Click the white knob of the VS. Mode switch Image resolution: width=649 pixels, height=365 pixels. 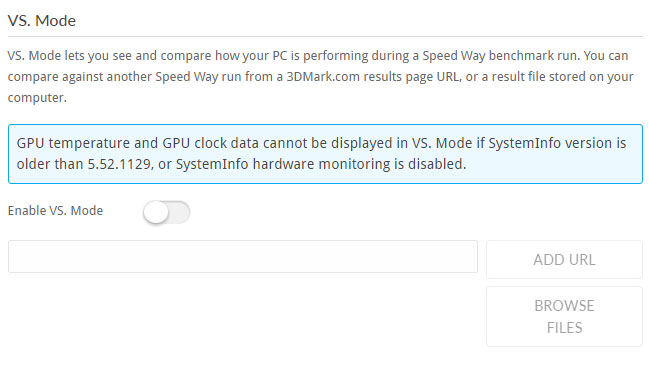coord(156,212)
